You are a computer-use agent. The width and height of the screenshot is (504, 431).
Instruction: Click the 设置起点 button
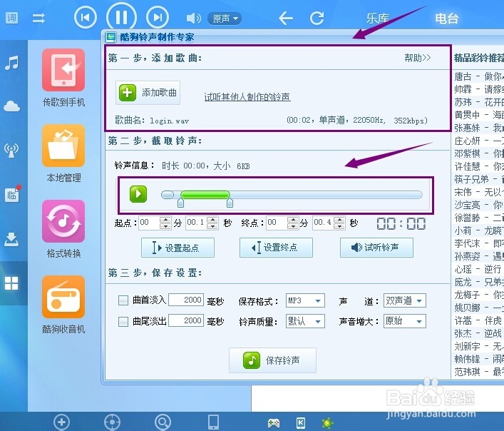178,248
